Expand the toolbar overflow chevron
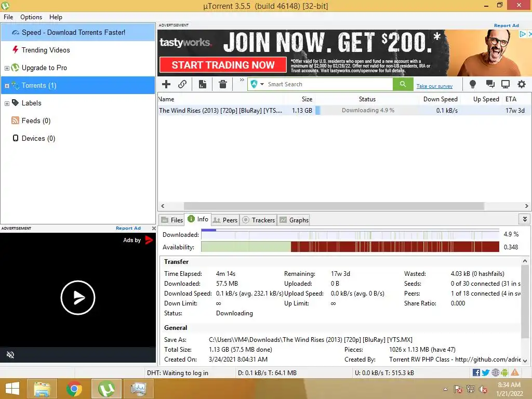 pos(242,80)
